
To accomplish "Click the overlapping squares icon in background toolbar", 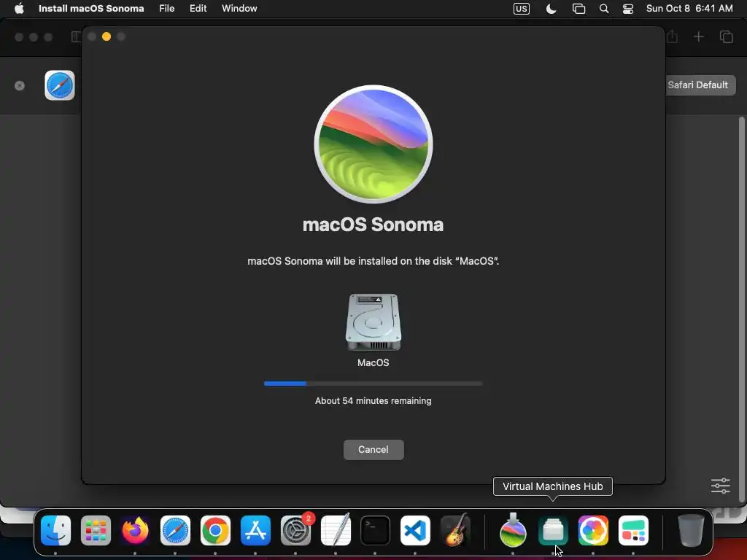I will click(x=726, y=36).
